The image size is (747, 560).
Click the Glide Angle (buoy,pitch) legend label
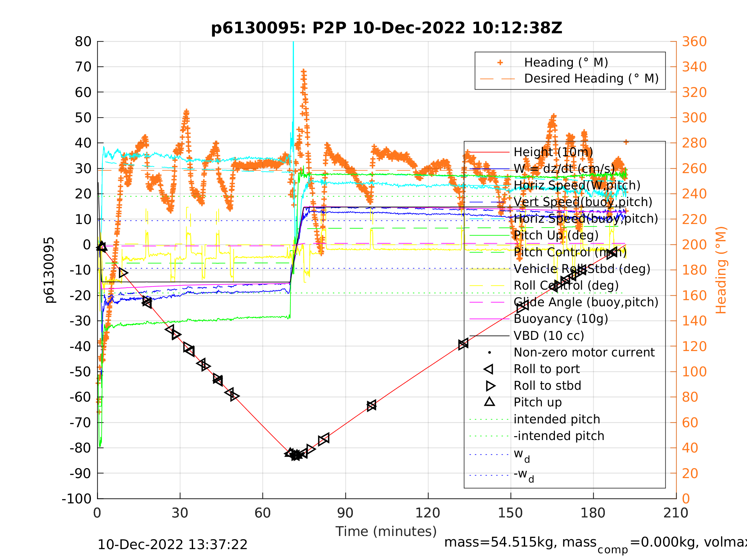[x=586, y=302]
